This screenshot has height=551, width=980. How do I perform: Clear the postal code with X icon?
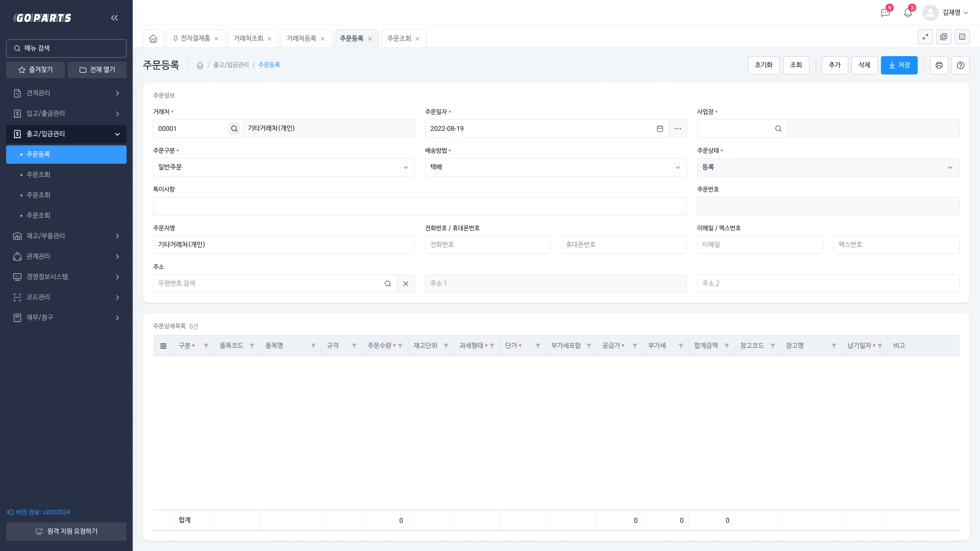point(406,284)
